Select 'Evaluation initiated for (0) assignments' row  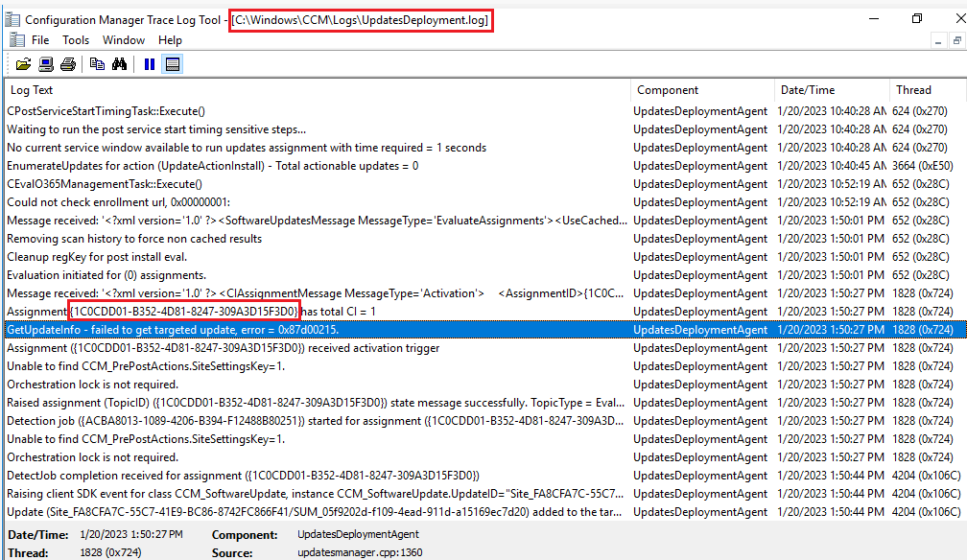[x=483, y=275]
